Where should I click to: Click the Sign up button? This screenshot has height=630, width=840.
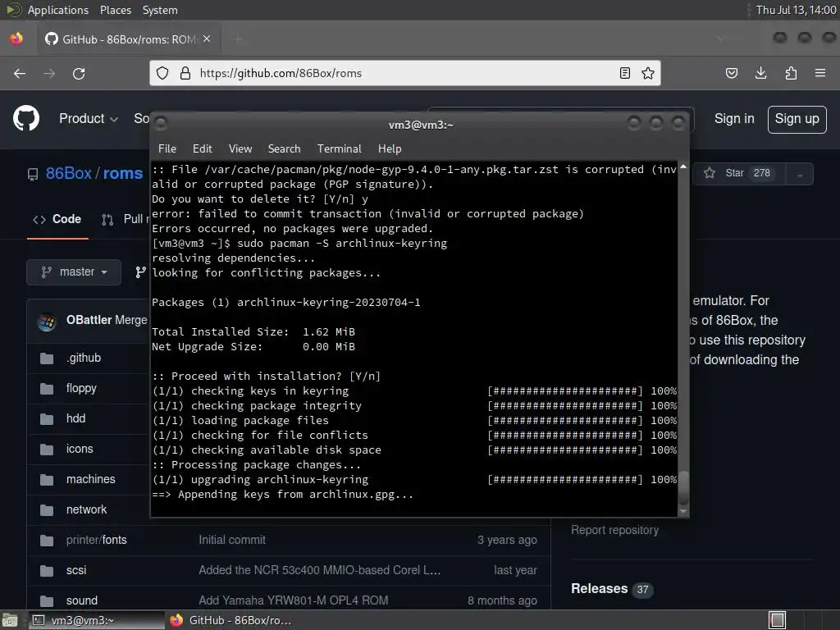pos(797,119)
